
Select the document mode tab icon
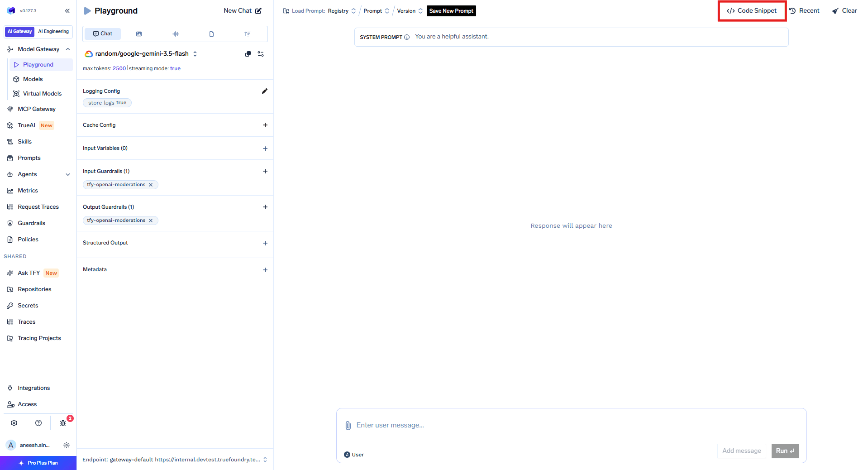211,34
